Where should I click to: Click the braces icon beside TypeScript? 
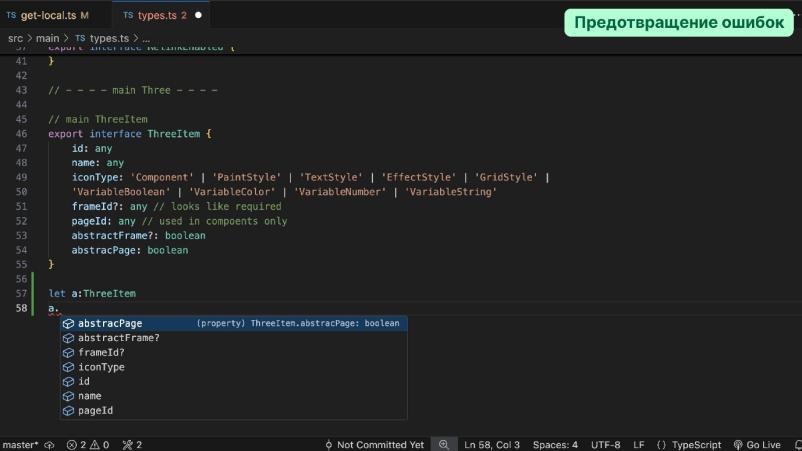pyautogui.click(x=661, y=445)
